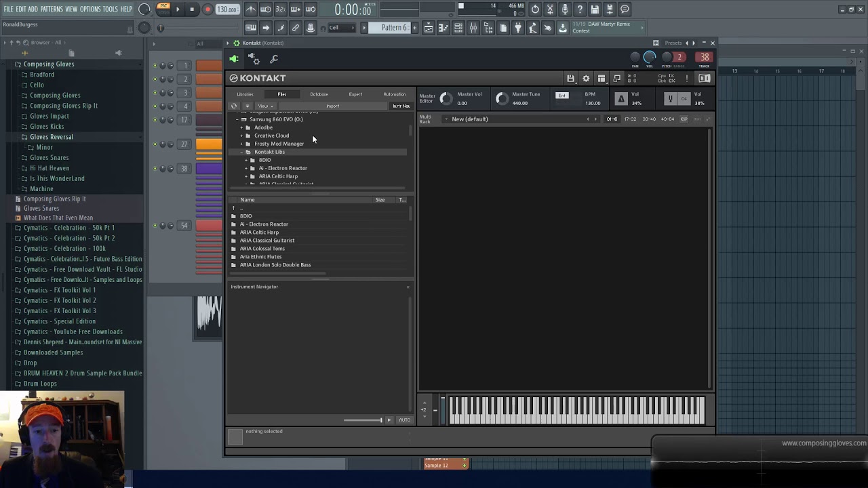Click the microphone recording icon
Image resolution: width=868 pixels, height=488 pixels.
point(565,9)
